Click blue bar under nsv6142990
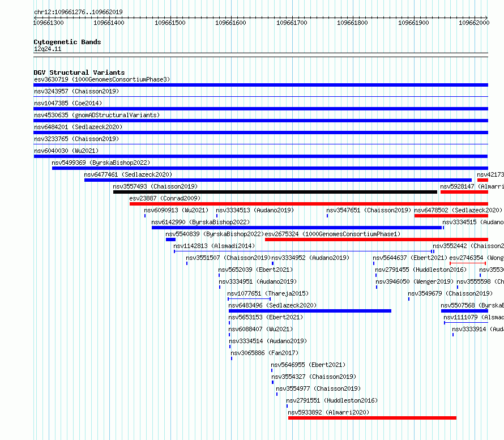This screenshot has width=504, height=440. 297,228
